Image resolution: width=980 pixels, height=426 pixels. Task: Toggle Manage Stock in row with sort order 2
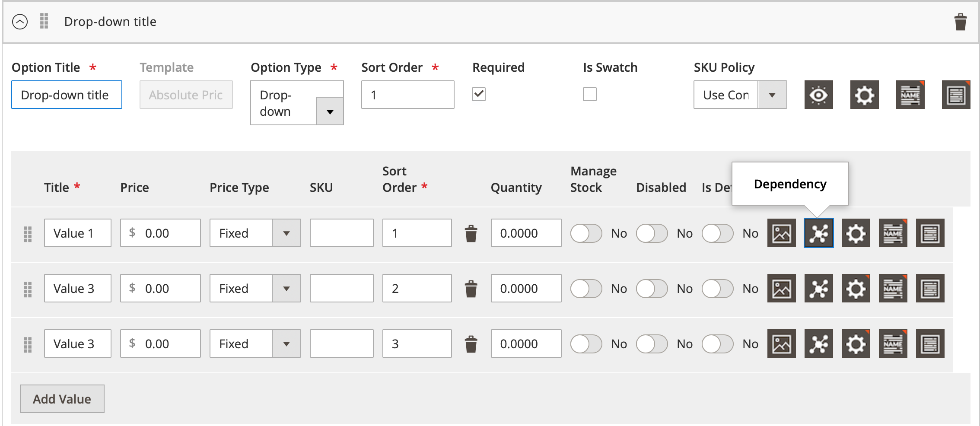pos(586,289)
